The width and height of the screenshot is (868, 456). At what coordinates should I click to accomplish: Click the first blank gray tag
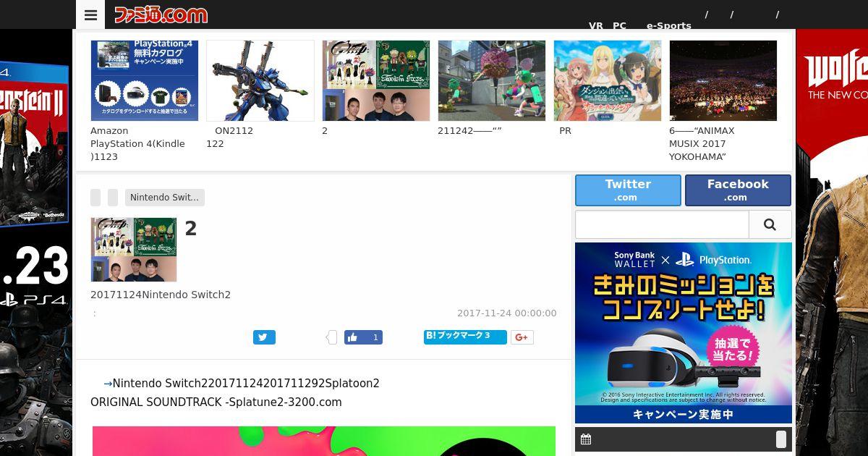click(95, 198)
